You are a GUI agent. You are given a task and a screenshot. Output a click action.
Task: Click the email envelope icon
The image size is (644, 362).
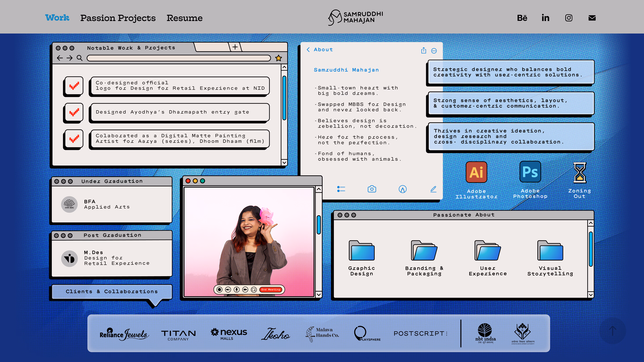(x=592, y=18)
